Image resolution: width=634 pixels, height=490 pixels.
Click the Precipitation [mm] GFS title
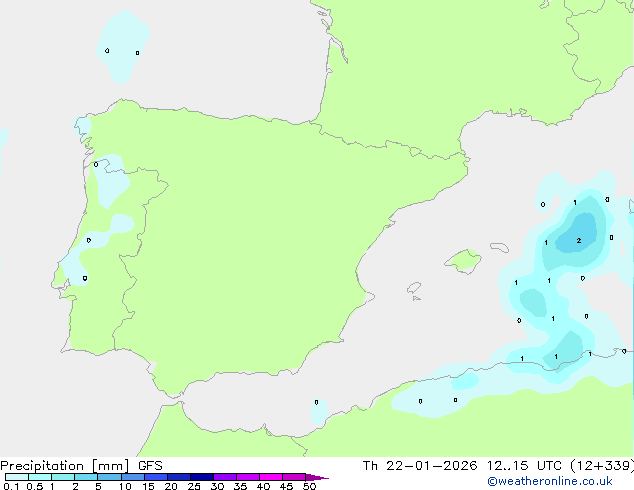81,466
